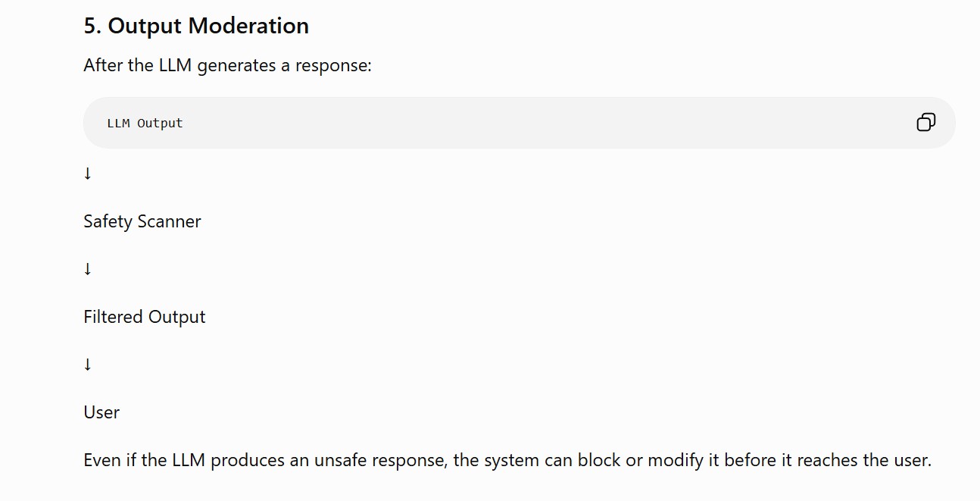Click 'After the LLM generates a response:' sentence
Viewport: 980px width, 501px height.
pos(228,65)
